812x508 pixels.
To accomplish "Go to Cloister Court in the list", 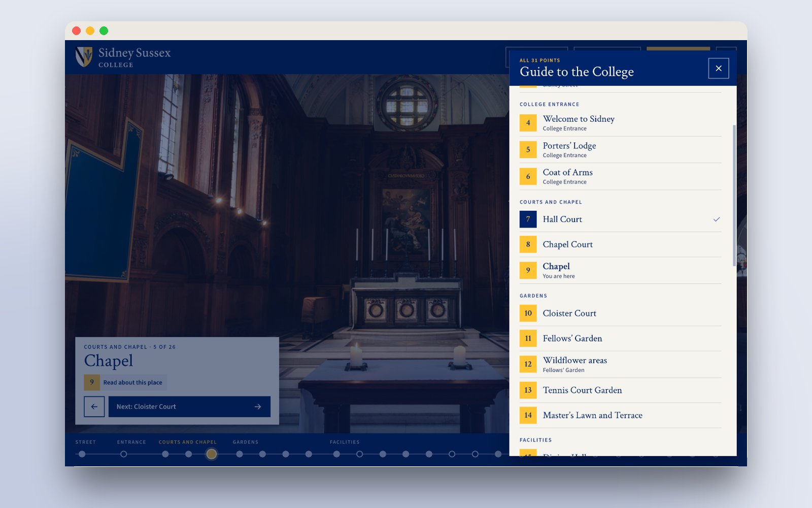I will point(620,313).
